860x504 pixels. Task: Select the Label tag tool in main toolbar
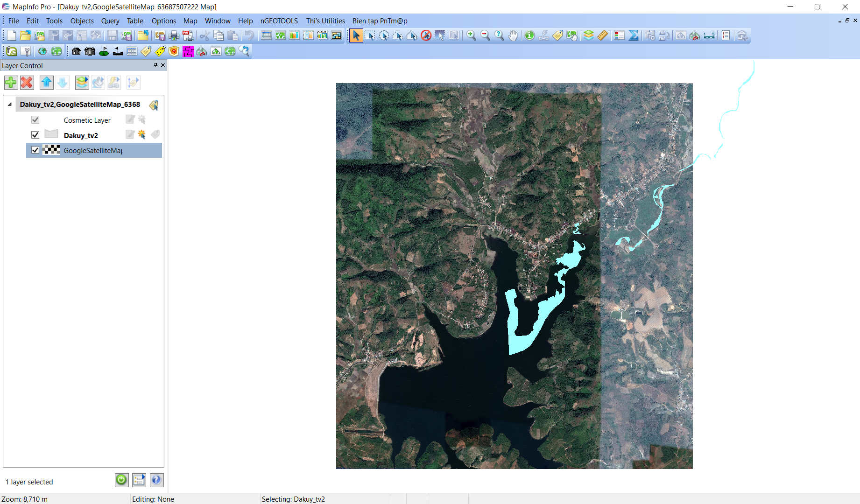pyautogui.click(x=557, y=35)
